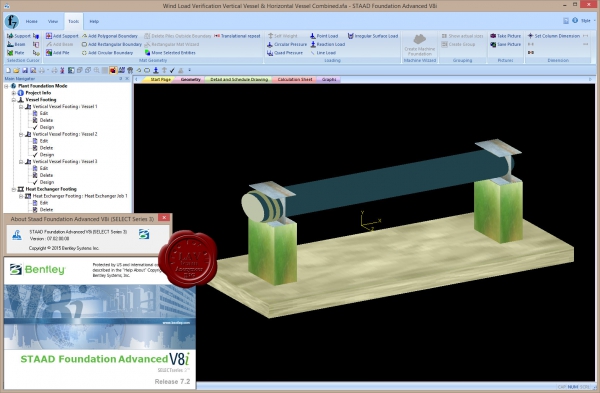
Task: Click the Take Picture icon
Action: point(493,36)
